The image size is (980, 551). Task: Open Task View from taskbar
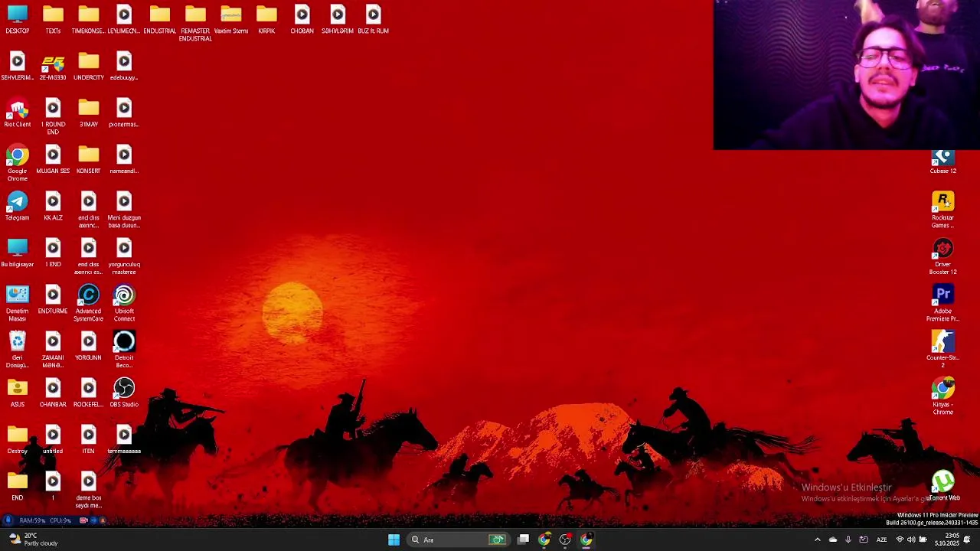[523, 540]
